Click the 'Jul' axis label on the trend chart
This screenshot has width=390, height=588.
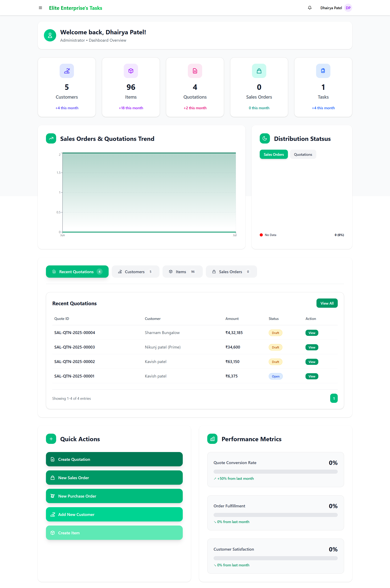235,235
